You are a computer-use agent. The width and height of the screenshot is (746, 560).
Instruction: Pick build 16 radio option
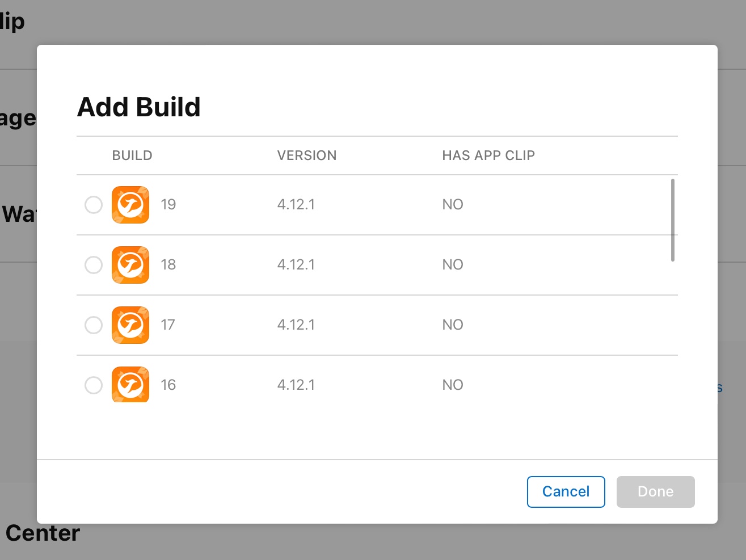[94, 385]
